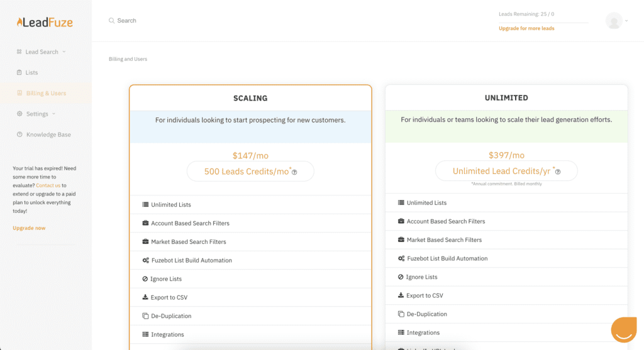Click the $147/mo price
This screenshot has width=644, height=350.
pyautogui.click(x=250, y=155)
